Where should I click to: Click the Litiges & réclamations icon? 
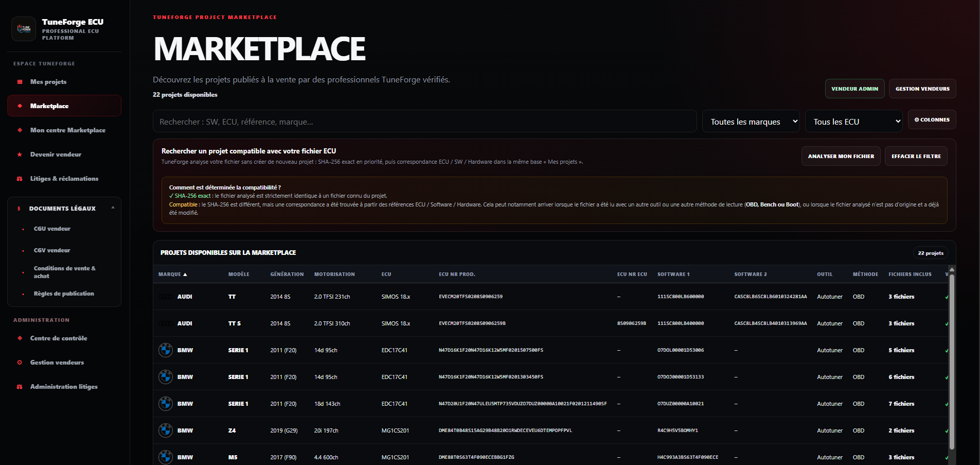pyautogui.click(x=20, y=179)
